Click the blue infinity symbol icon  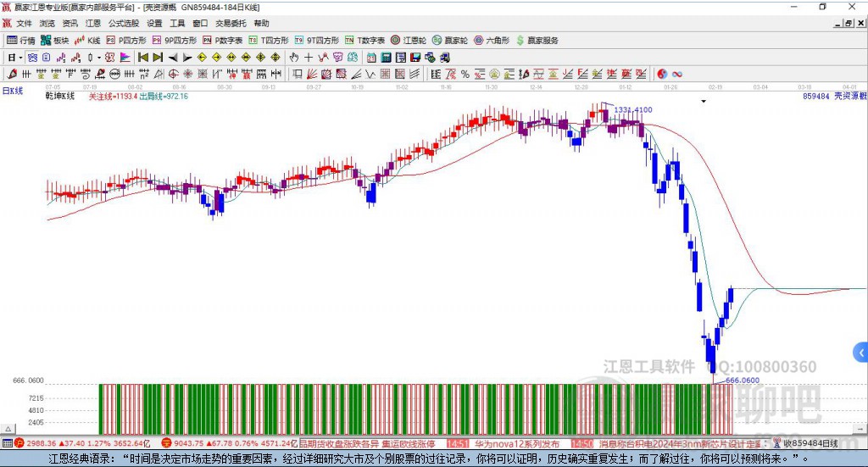click(x=677, y=74)
